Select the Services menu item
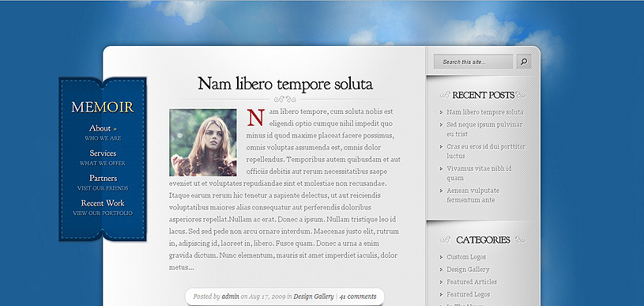Screen dimensions: 644x306 [x=103, y=153]
